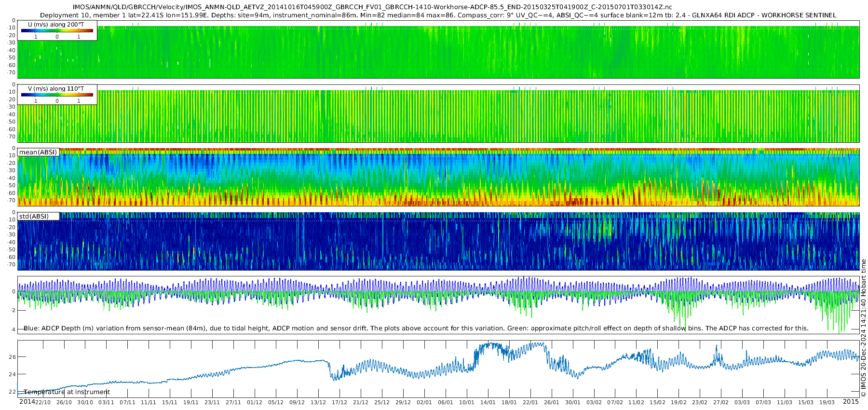Click the '29/12' date tick label
This screenshot has width=868, height=410.
pyautogui.click(x=403, y=402)
